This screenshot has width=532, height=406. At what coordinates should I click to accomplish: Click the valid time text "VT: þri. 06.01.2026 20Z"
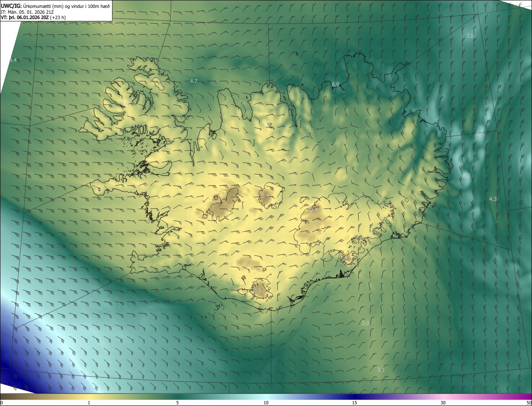click(25, 17)
